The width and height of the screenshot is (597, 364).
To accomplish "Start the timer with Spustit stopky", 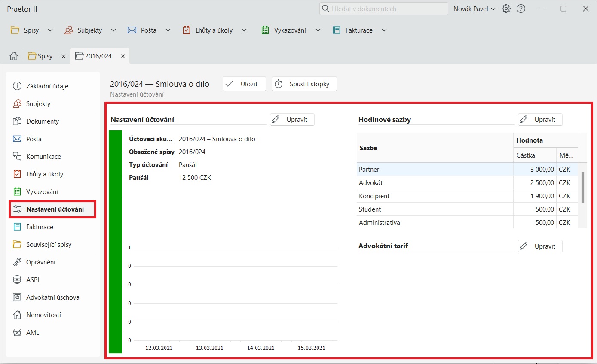I will (304, 84).
